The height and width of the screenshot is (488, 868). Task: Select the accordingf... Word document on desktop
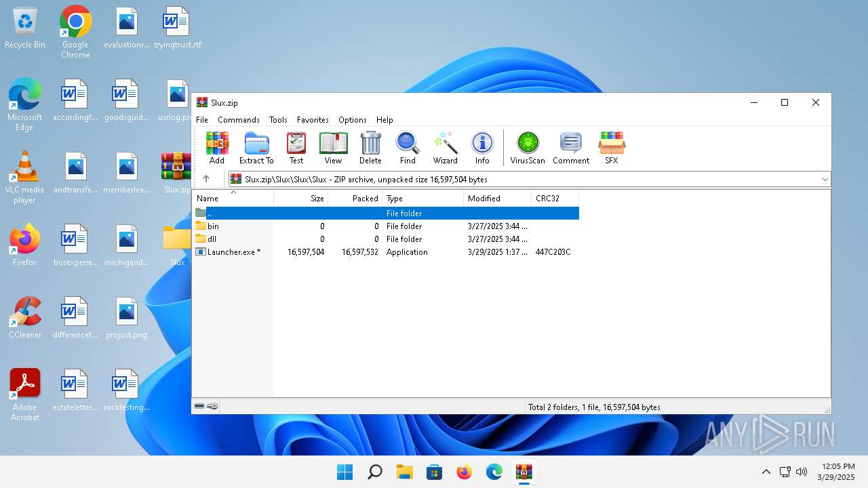[x=75, y=100]
